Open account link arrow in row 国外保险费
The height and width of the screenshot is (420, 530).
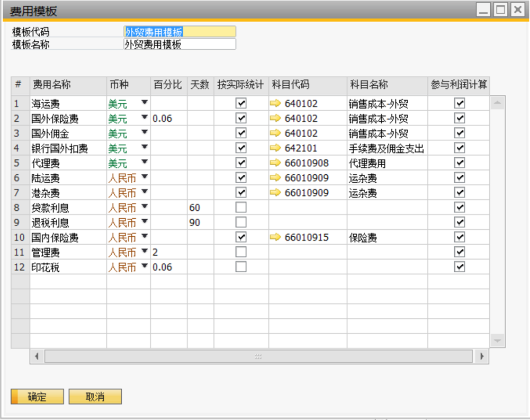tap(275, 118)
